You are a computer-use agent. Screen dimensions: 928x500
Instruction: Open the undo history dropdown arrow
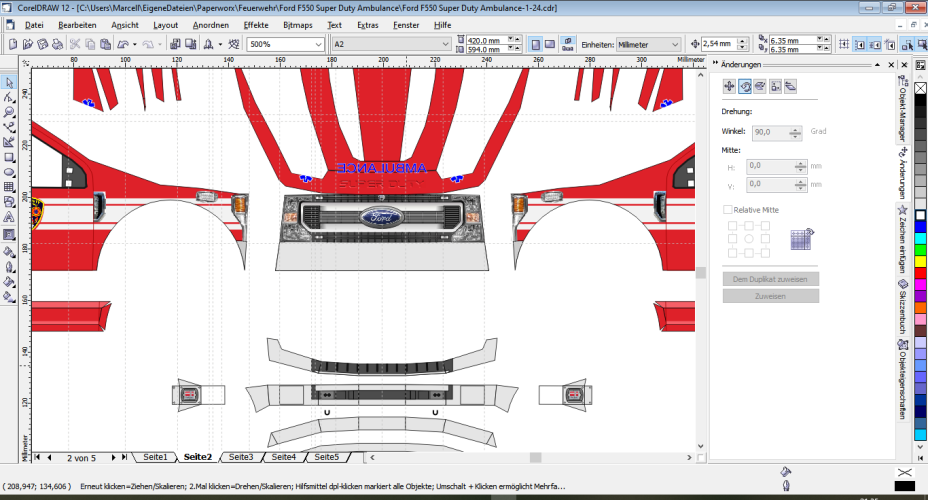click(135, 44)
